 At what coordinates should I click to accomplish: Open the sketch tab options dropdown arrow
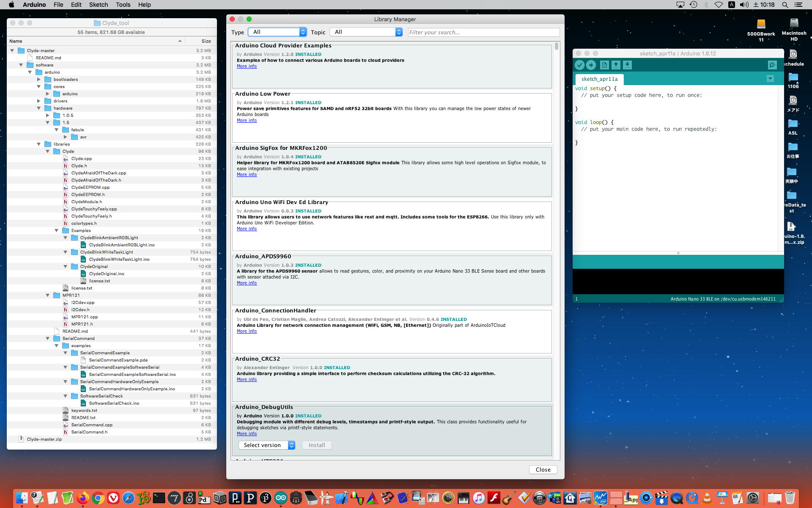click(x=770, y=79)
